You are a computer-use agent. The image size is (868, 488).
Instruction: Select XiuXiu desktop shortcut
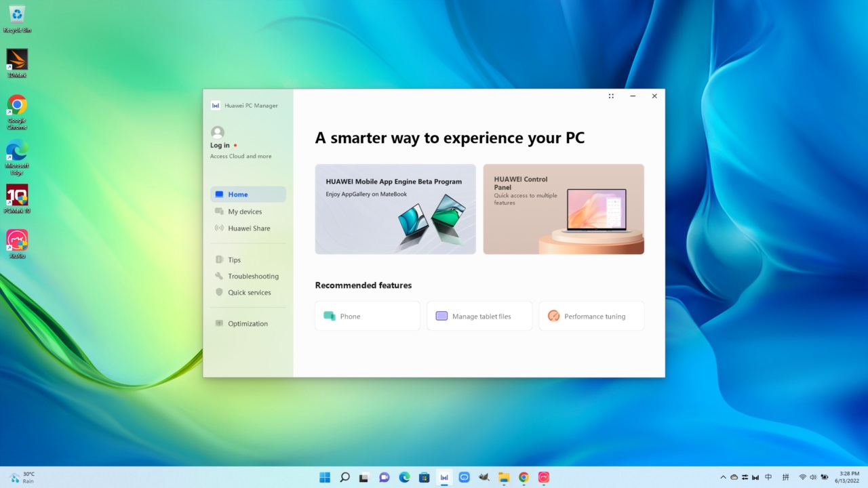(17, 244)
